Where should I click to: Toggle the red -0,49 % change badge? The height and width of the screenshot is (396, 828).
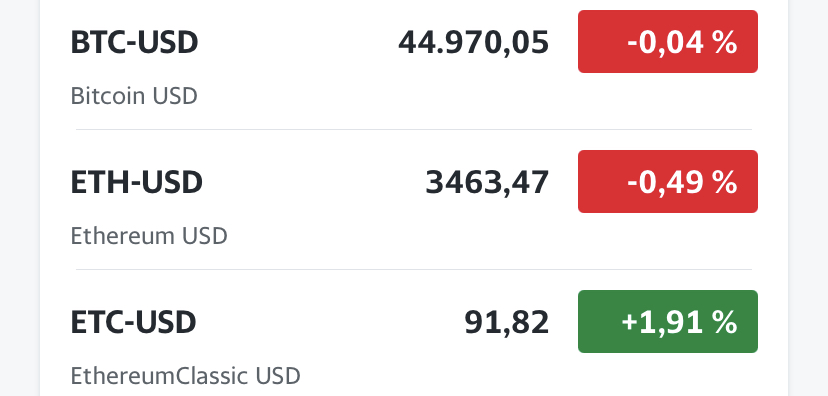tap(667, 182)
